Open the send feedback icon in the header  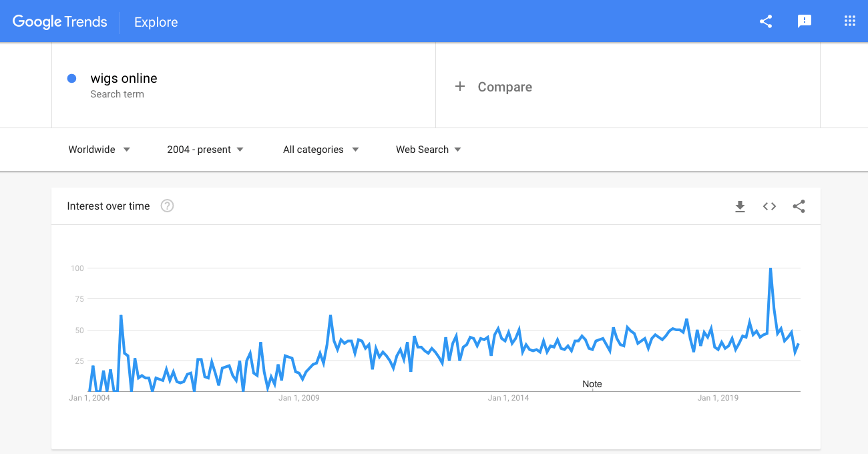pyautogui.click(x=805, y=21)
